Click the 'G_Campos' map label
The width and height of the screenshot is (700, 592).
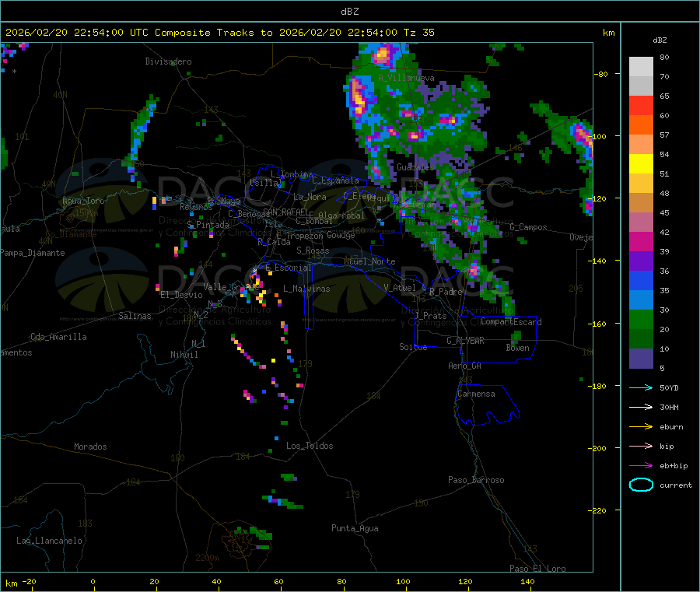(x=529, y=227)
